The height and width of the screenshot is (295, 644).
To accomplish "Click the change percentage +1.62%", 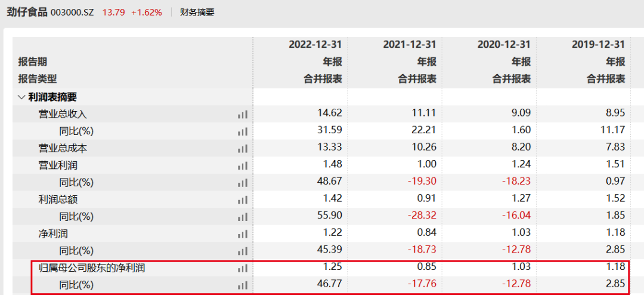I will click(x=147, y=13).
